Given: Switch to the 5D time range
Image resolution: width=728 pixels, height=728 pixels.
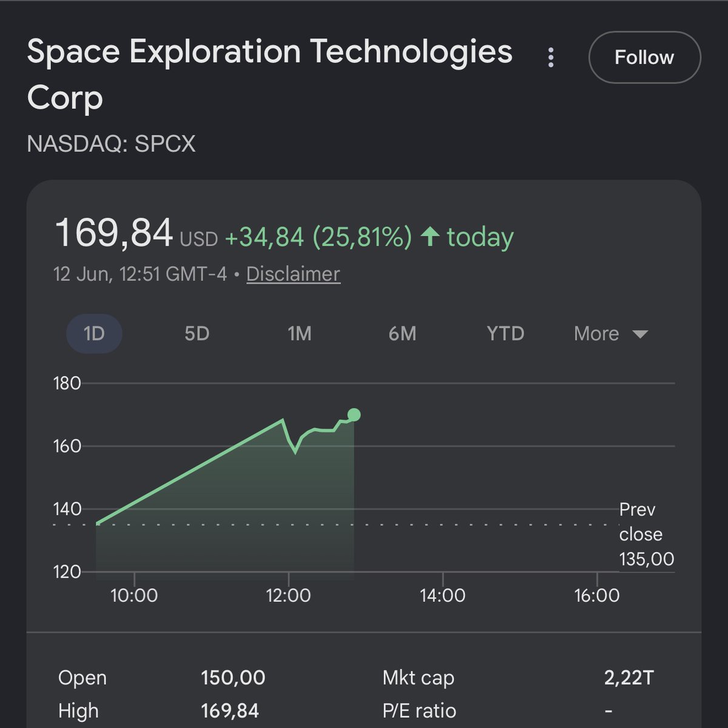Looking at the screenshot, I should (x=197, y=334).
